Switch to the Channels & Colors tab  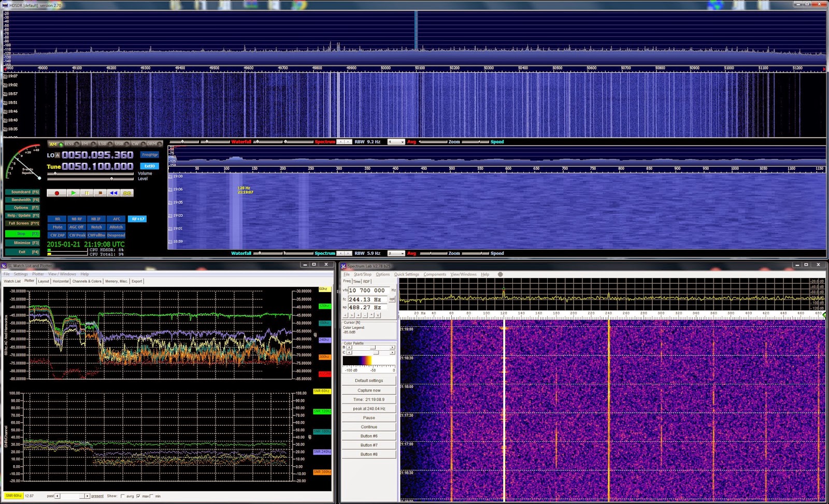click(x=87, y=281)
